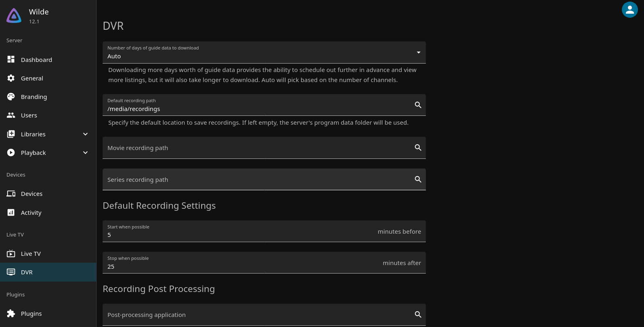Browse for series recording path

click(418, 179)
